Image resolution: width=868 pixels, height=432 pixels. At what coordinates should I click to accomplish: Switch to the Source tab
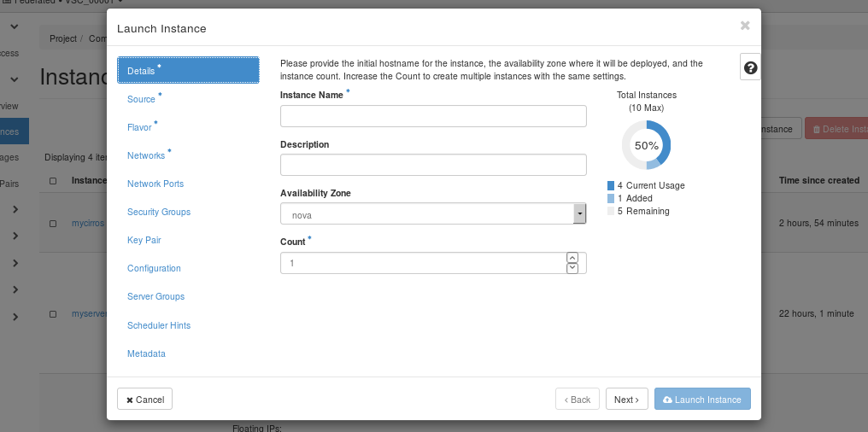click(141, 99)
